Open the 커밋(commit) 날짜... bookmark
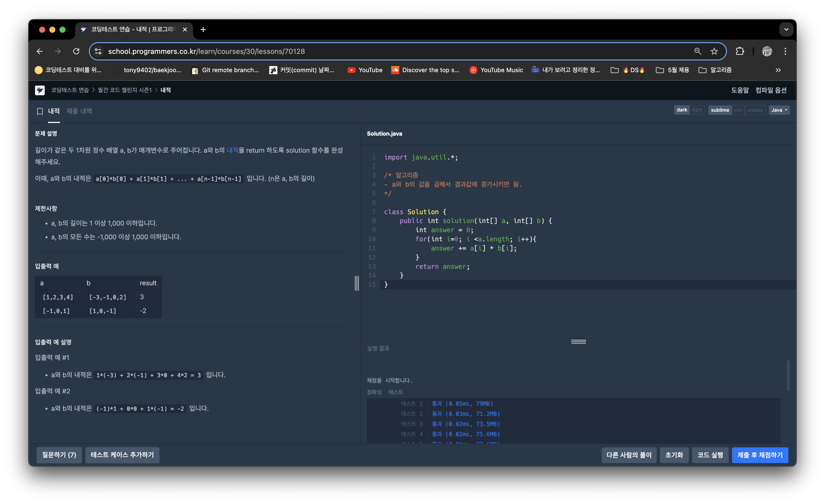 click(x=302, y=70)
